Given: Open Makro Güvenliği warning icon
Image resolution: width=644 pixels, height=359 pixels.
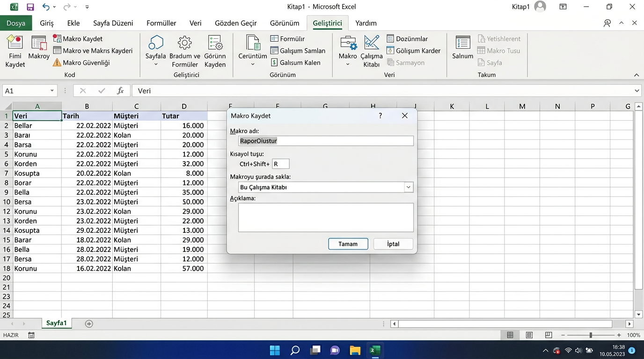Looking at the screenshot, I should [57, 63].
